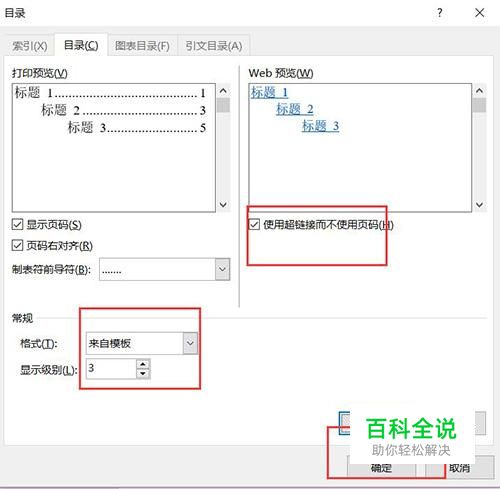
Task: Click the Web preview scroll-down arrow
Action: 479,205
